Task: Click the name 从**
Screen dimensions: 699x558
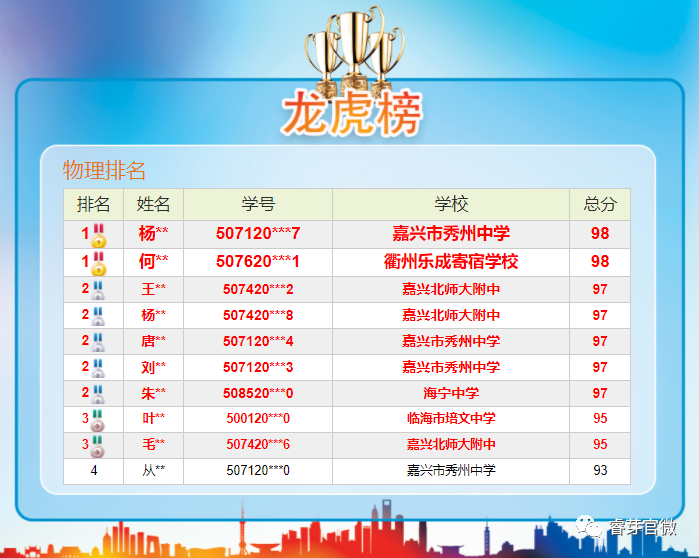Action: (153, 471)
